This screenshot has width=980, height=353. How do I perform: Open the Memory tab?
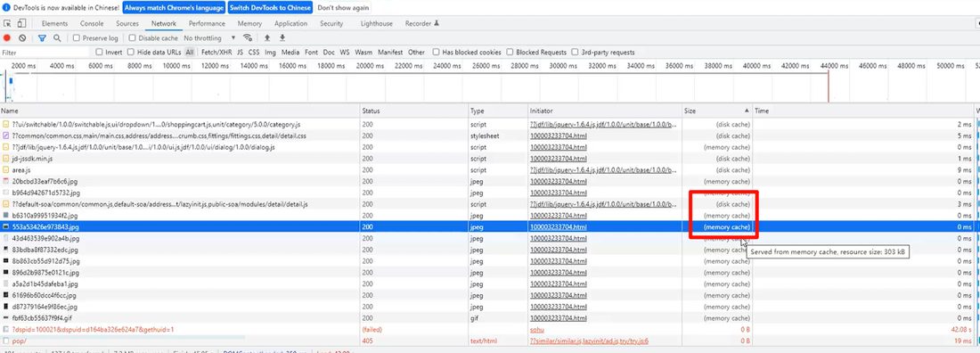(249, 24)
